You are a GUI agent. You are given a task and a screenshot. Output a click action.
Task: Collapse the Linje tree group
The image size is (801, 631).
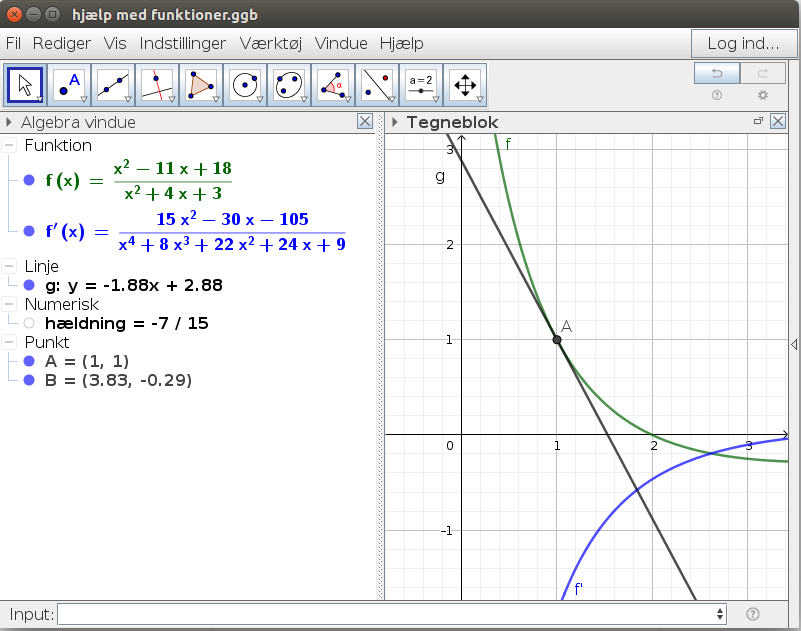click(x=9, y=266)
